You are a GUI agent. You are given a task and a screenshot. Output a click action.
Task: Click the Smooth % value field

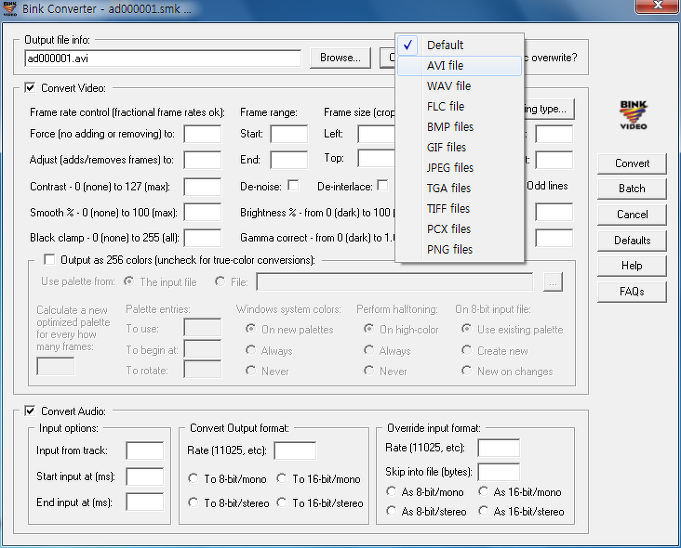coord(202,212)
